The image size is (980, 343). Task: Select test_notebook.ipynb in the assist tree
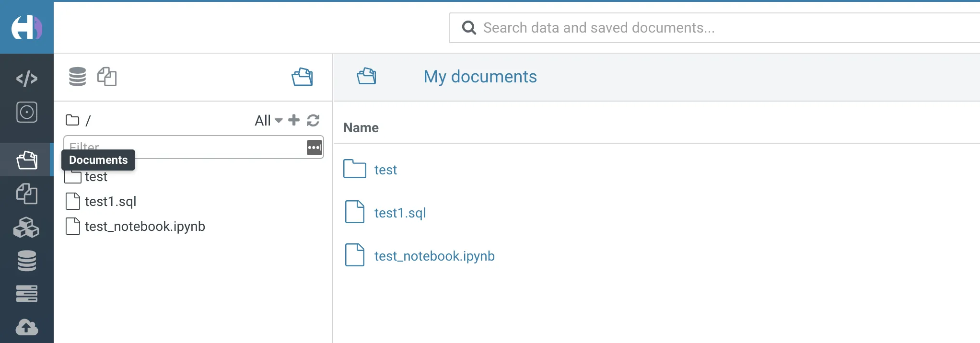pos(145,226)
